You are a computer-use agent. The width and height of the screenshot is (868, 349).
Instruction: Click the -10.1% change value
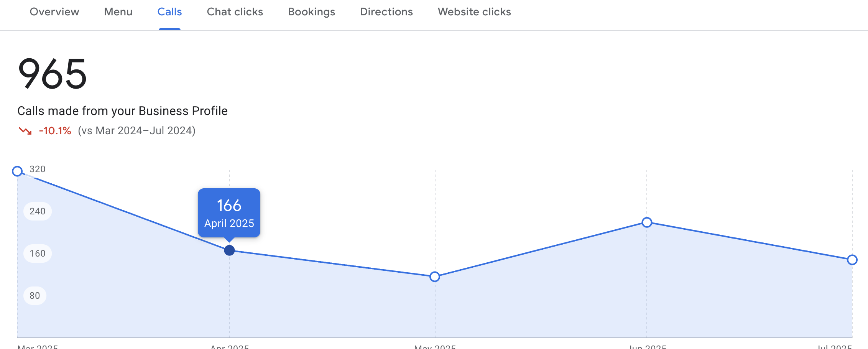coord(55,131)
